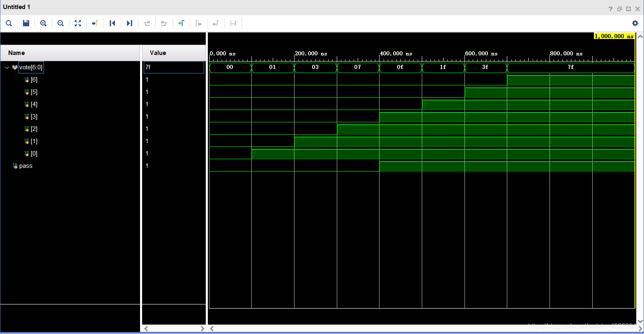Collapse the vote[6:0] bus
This screenshot has width=644, height=334.
(x=7, y=67)
